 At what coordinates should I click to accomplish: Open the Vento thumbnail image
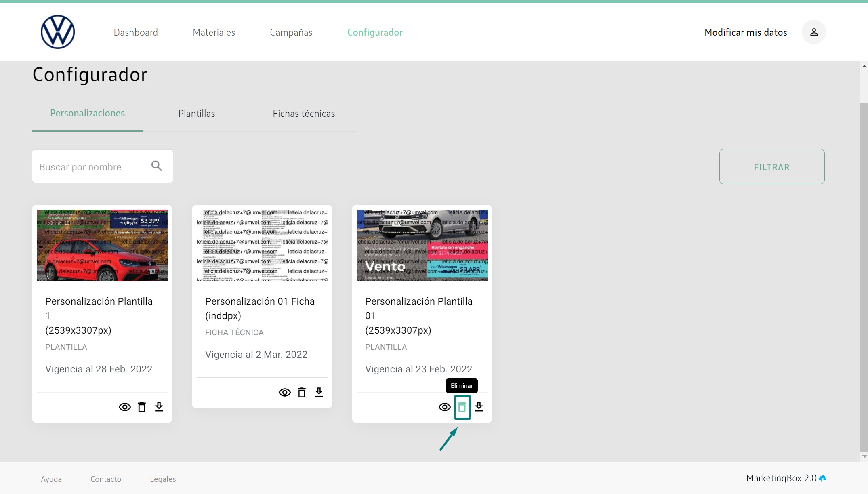(422, 245)
